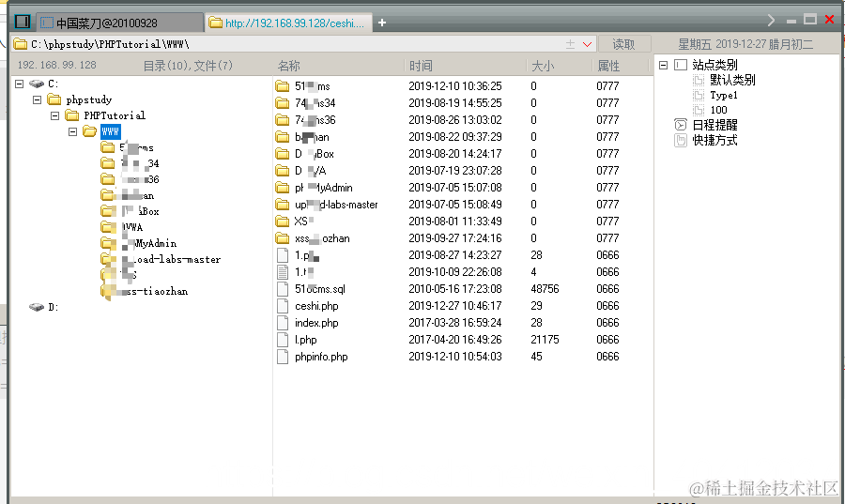Click the date label 星期五 2019-12-27
Viewport: 845px width, 504px height.
(745, 44)
